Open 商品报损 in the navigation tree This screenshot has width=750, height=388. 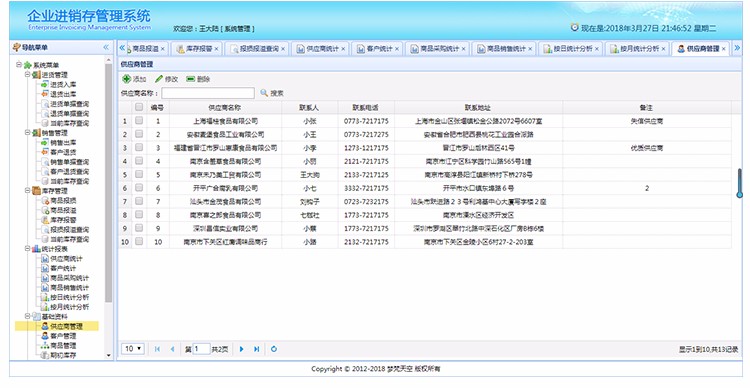point(63,201)
